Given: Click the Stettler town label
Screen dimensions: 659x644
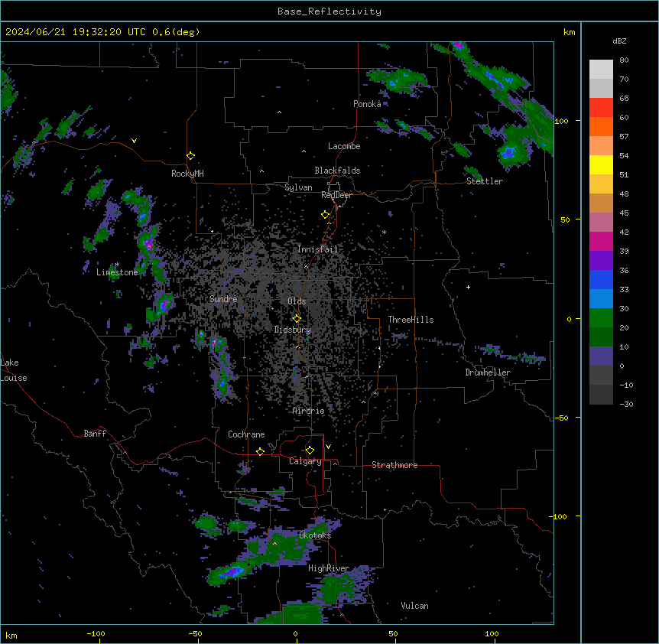Looking at the screenshot, I should click(x=485, y=181).
